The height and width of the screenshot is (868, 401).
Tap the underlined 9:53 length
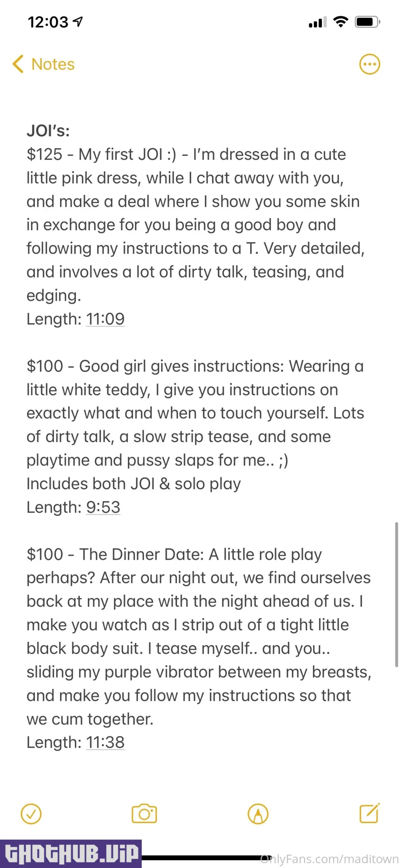[x=103, y=507]
